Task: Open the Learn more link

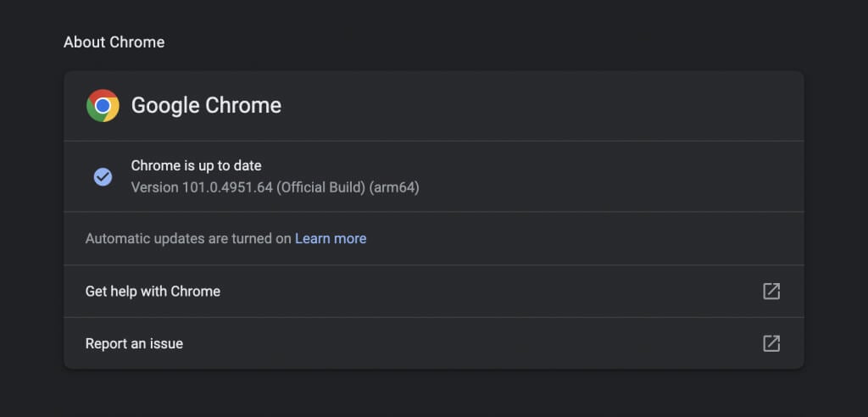Action: 331,239
